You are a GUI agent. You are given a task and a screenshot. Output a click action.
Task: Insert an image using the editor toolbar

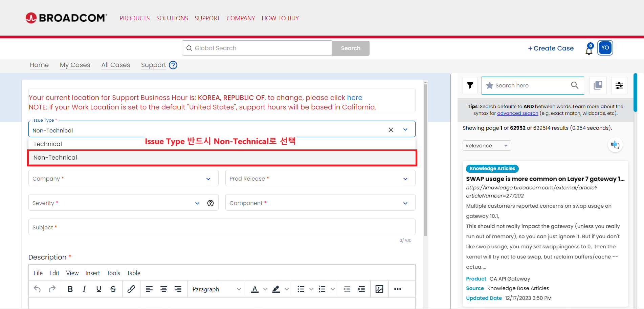[379, 289]
